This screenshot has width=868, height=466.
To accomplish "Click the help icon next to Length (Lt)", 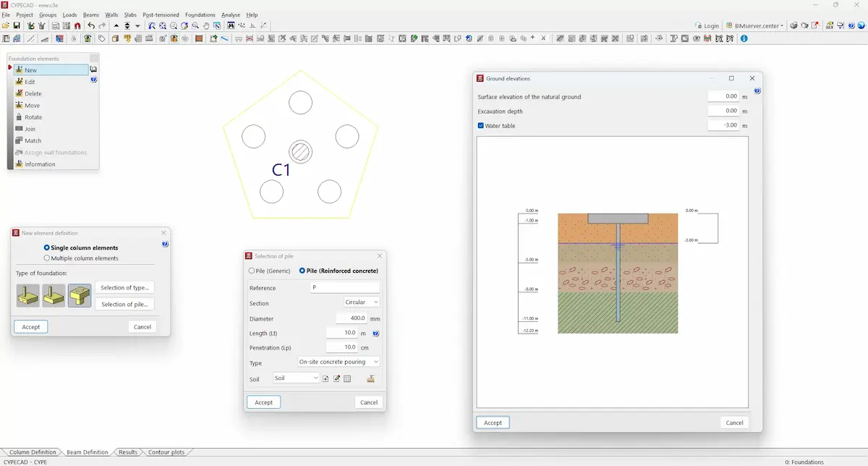I will point(376,334).
